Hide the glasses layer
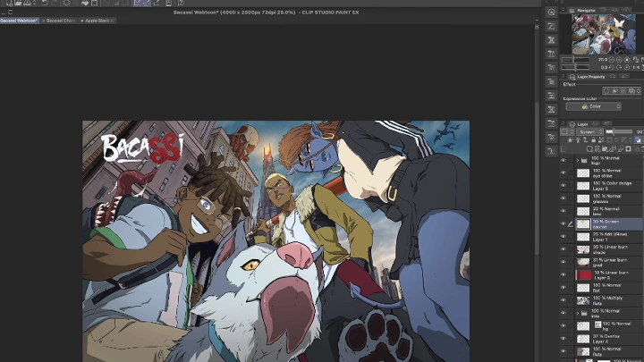This screenshot has height=362, width=644. [563, 198]
